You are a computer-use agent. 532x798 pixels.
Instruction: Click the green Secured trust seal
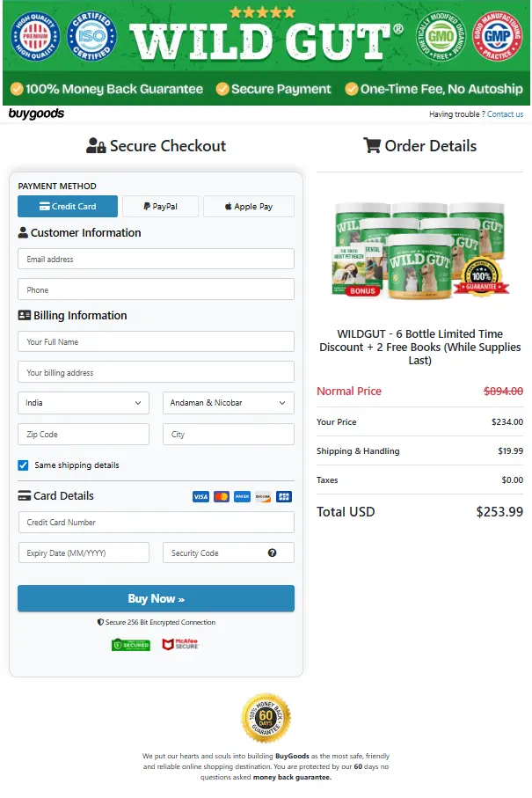coord(131,643)
